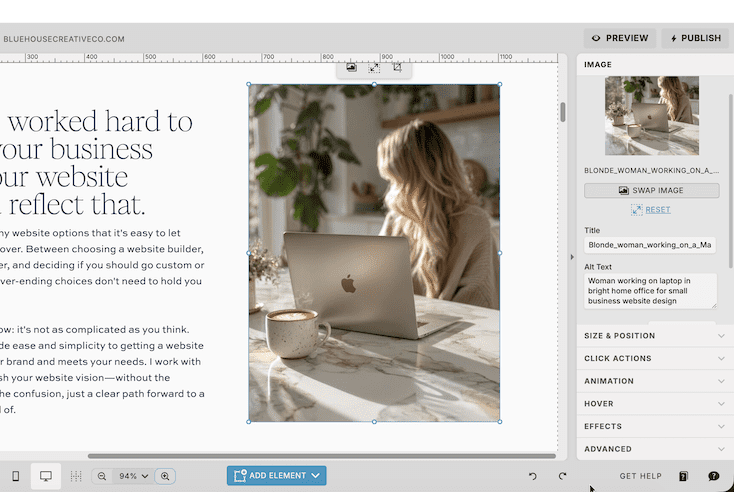Click the Alt Text field resize grip
Viewport: 734px width, 492px height.
click(x=713, y=306)
